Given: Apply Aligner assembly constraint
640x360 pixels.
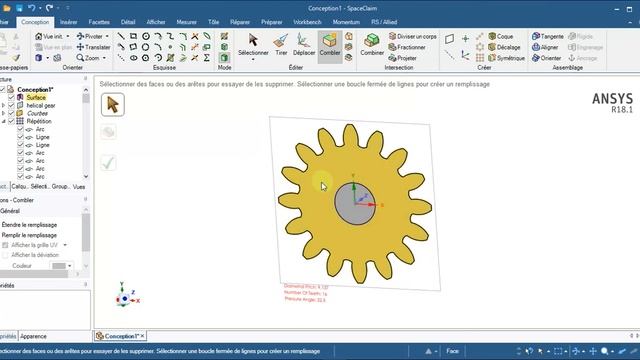Looking at the screenshot, I should tap(545, 47).
